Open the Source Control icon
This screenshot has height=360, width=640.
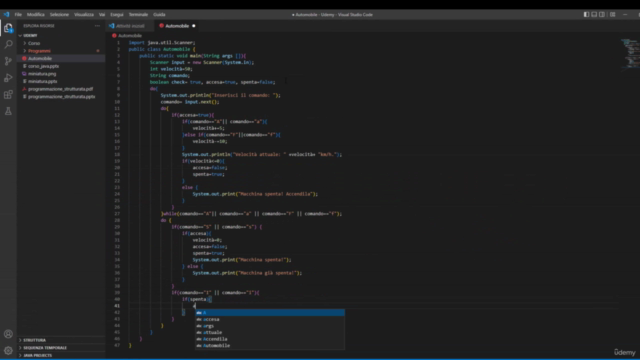click(x=8, y=61)
